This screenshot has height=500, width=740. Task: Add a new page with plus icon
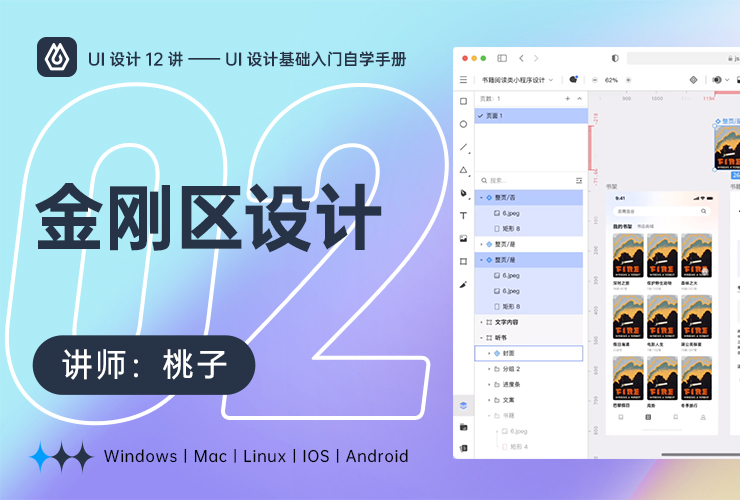tap(567, 98)
